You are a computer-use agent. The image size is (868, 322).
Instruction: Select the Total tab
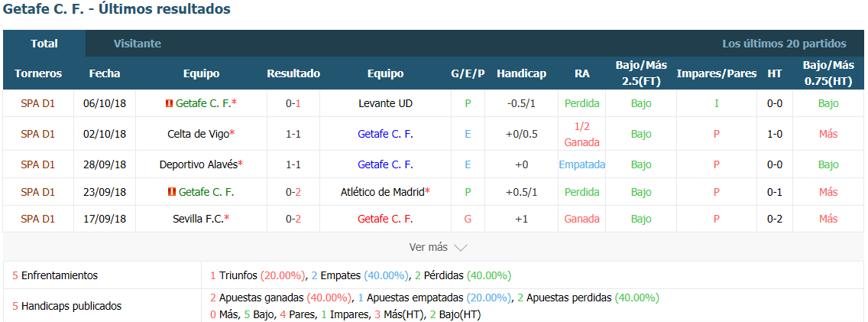(x=44, y=44)
